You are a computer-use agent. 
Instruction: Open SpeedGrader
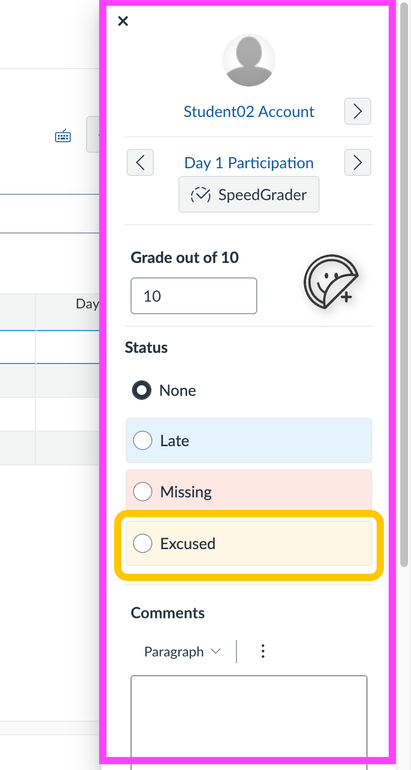click(249, 195)
